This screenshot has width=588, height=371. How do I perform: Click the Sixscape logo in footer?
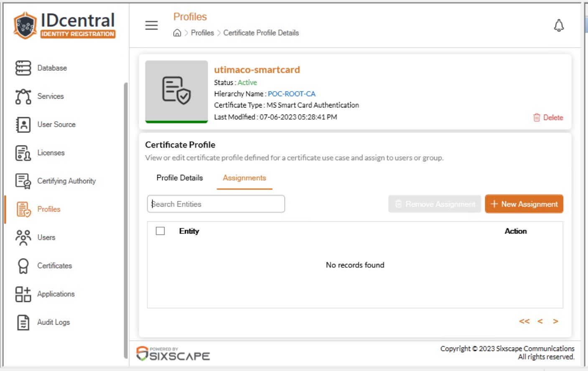pos(173,354)
